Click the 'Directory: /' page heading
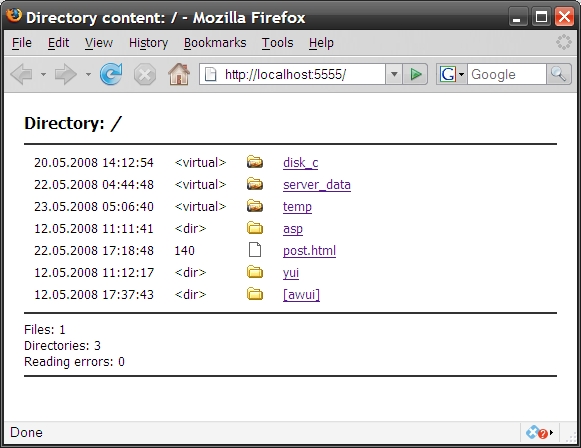 [73, 123]
